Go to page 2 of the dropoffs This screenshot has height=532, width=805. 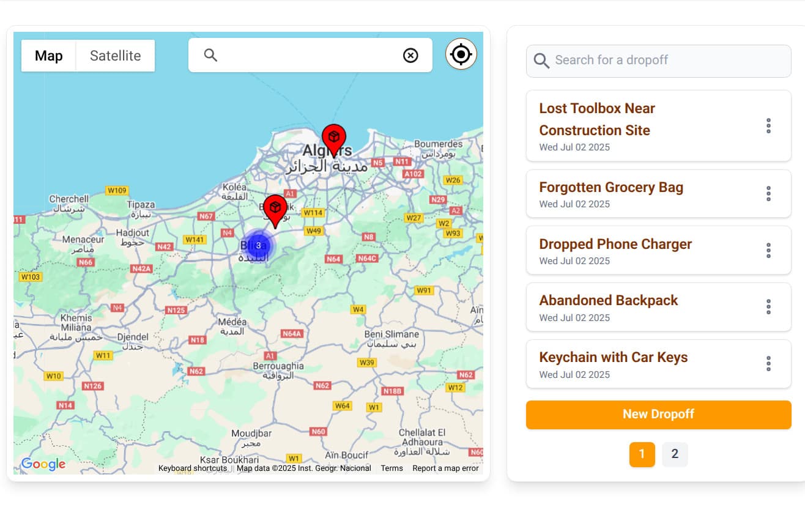[x=675, y=454]
